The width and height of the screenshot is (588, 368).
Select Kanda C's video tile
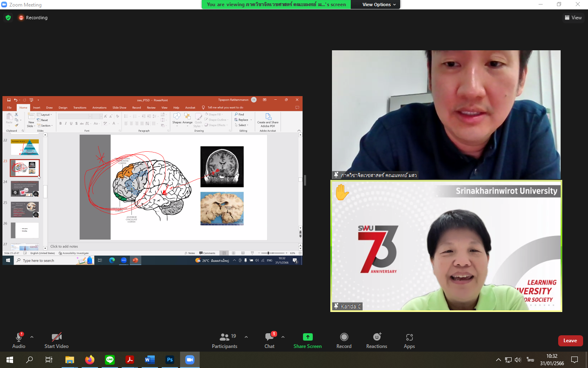click(x=446, y=246)
